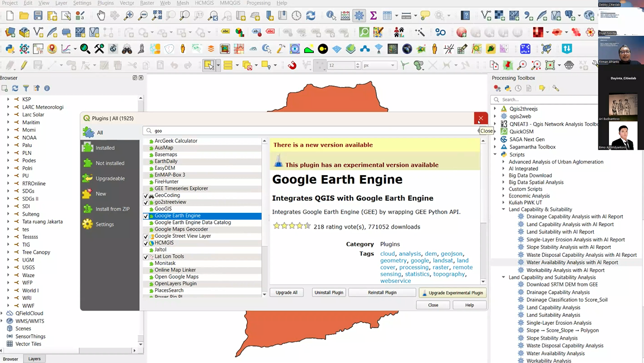
Task: Uncheck the Lat Lon Tools checkbox
Action: tap(146, 257)
